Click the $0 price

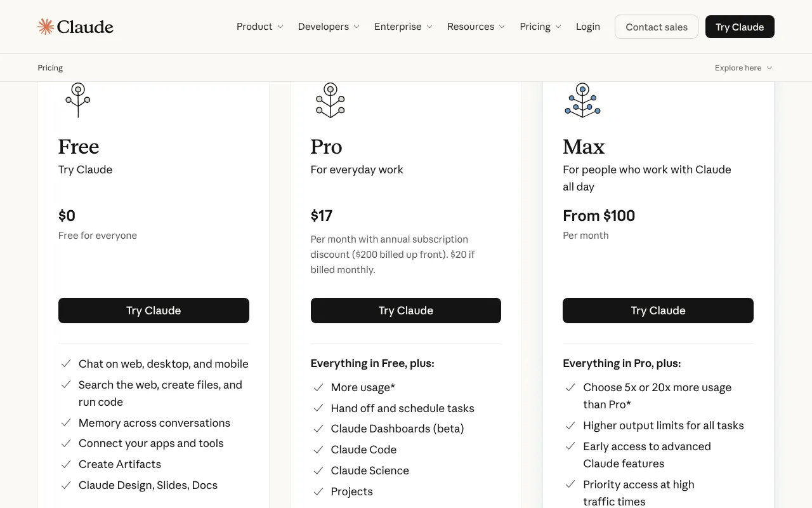(67, 216)
